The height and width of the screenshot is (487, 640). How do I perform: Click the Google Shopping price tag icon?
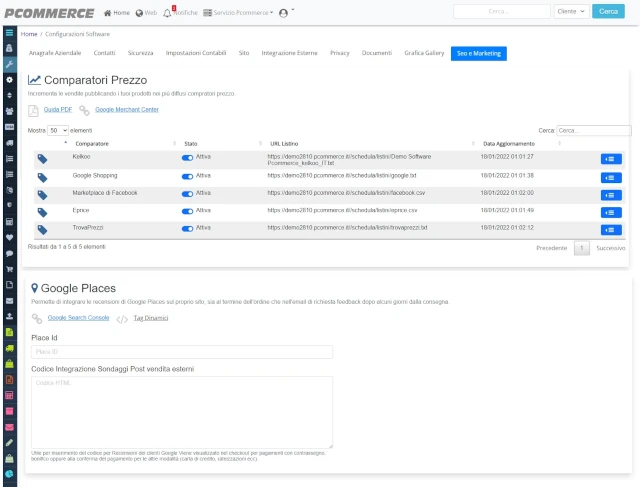coord(42,178)
